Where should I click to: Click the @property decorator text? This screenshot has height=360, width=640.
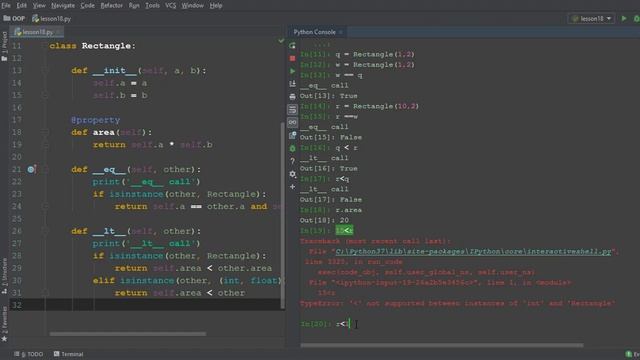[x=96, y=120]
